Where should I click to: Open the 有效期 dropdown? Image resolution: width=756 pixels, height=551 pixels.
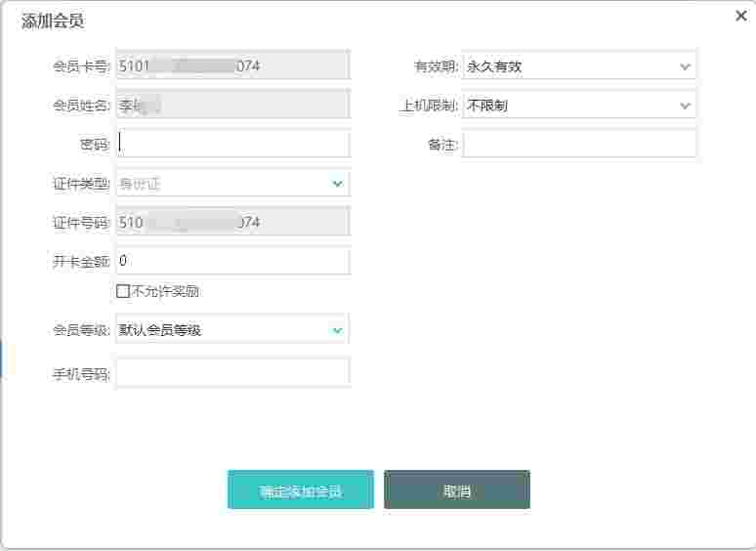[x=578, y=66]
